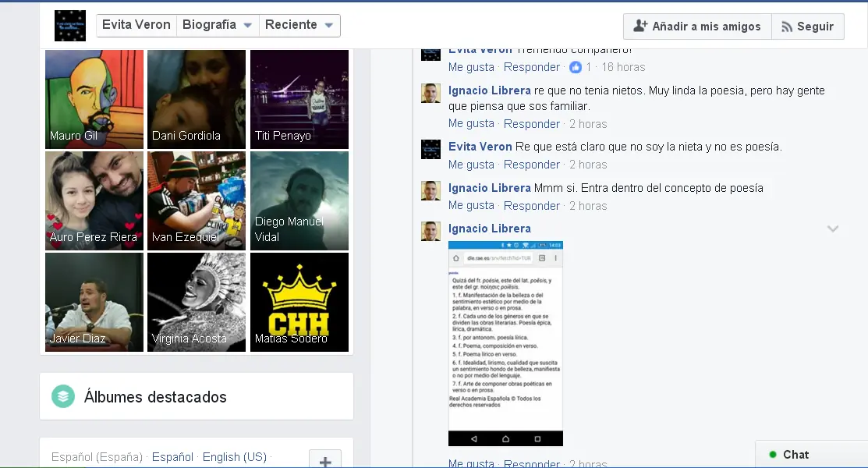868x468 pixels.
Task: Open Javier Diaz friend thumbnail
Action: point(94,302)
